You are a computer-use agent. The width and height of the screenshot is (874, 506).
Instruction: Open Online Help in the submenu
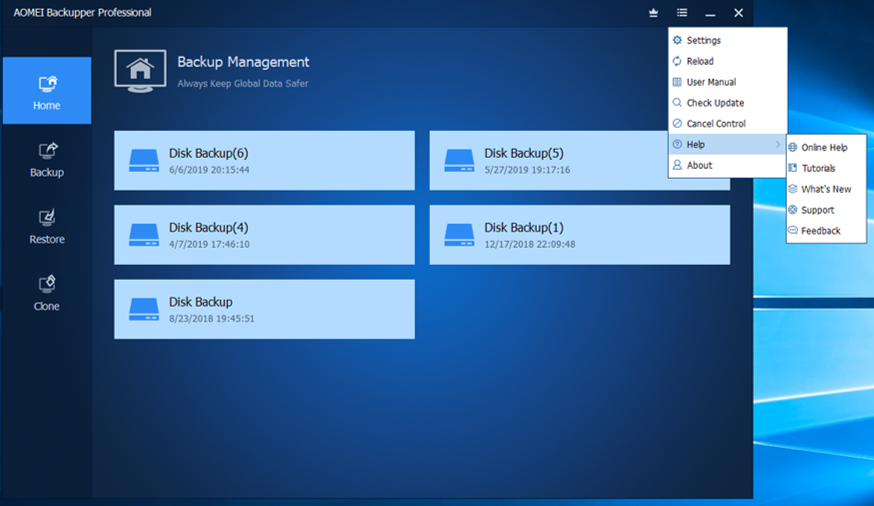click(826, 148)
